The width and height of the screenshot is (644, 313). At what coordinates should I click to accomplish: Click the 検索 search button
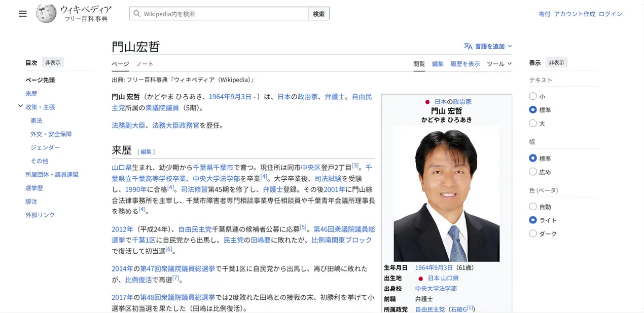318,14
